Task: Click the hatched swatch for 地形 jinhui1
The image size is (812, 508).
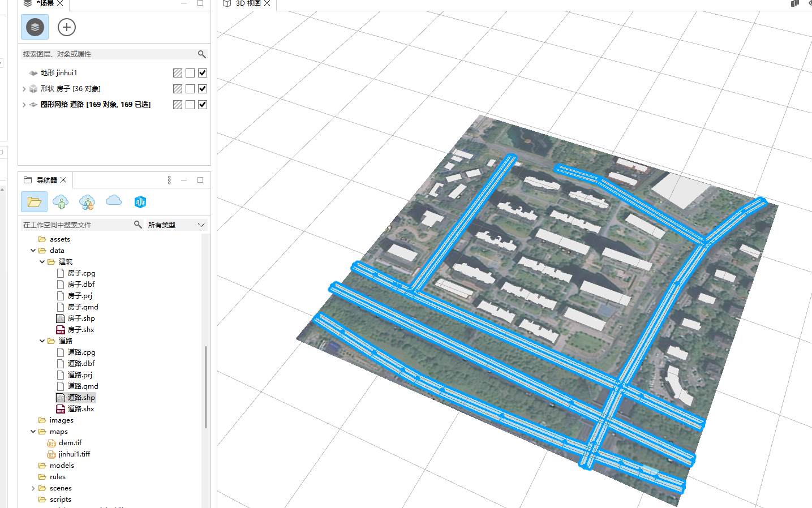Action: (178, 73)
